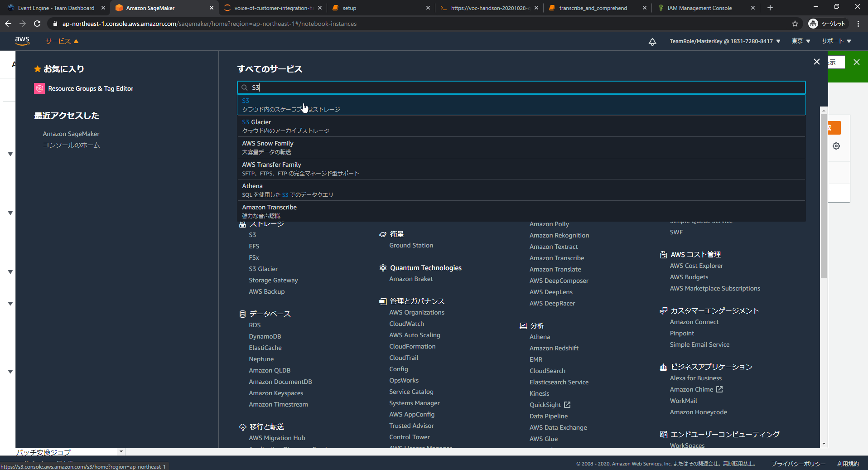
Task: Open Amazon Chime external link icon
Action: (719, 389)
